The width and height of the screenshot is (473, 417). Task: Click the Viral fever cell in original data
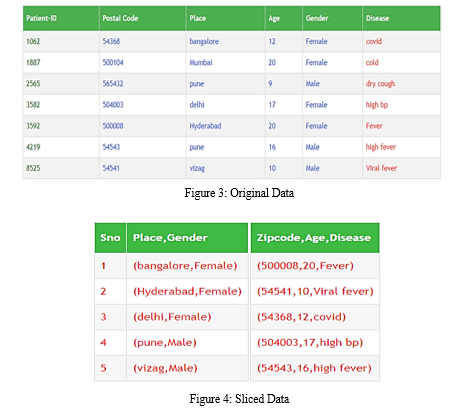401,168
